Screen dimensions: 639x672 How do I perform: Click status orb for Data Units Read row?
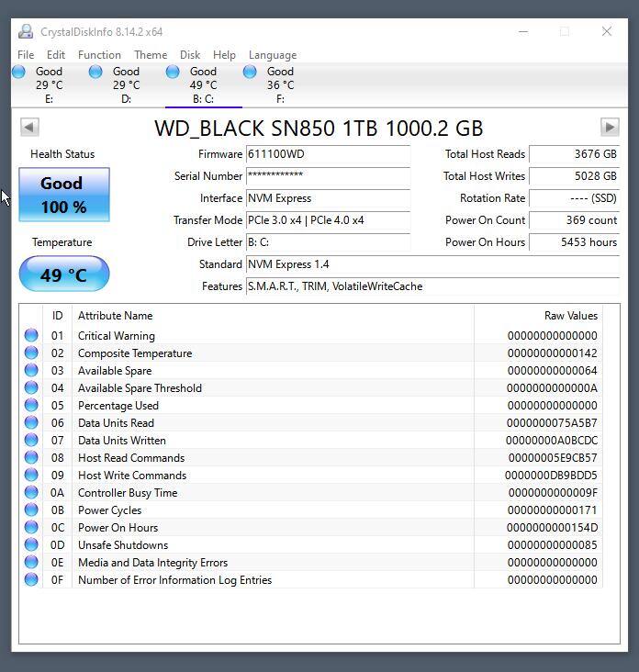31,422
